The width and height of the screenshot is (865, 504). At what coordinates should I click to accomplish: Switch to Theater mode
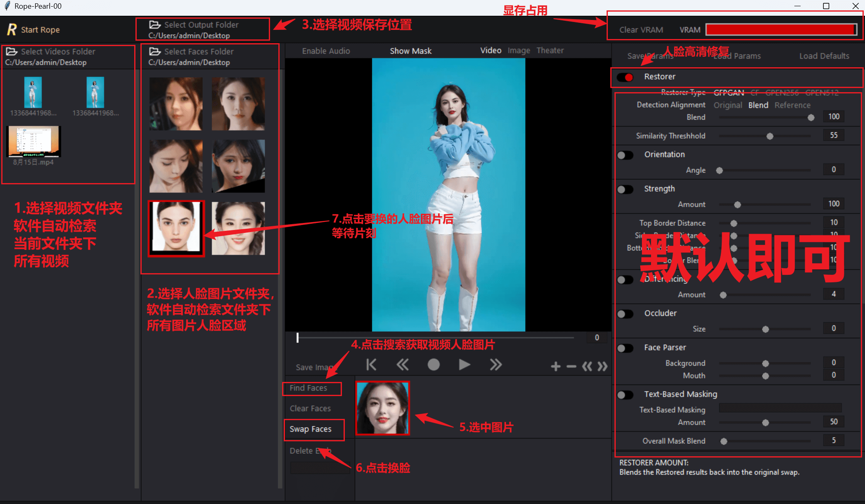[x=550, y=50]
